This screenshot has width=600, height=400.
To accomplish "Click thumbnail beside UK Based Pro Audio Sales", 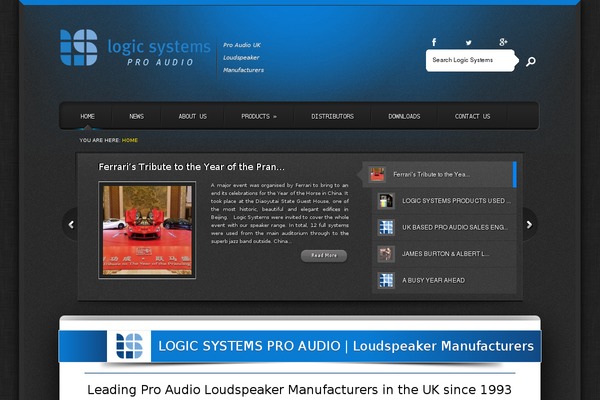I will coord(386,227).
